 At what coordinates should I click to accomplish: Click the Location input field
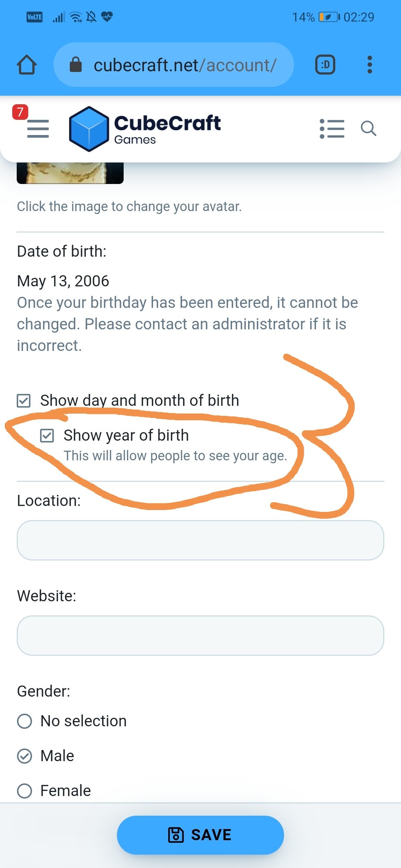200,540
